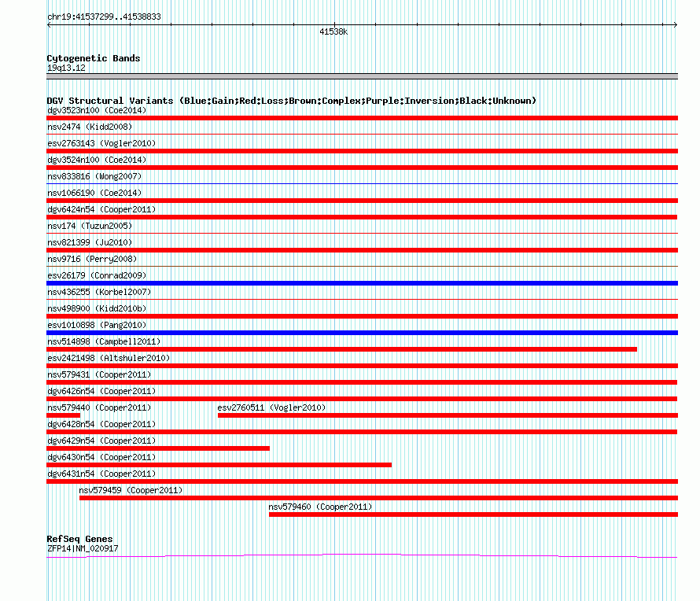This screenshot has height=601, width=700.
Task: Select the nsv579460 (Cooper2011) label
Action: (320, 507)
